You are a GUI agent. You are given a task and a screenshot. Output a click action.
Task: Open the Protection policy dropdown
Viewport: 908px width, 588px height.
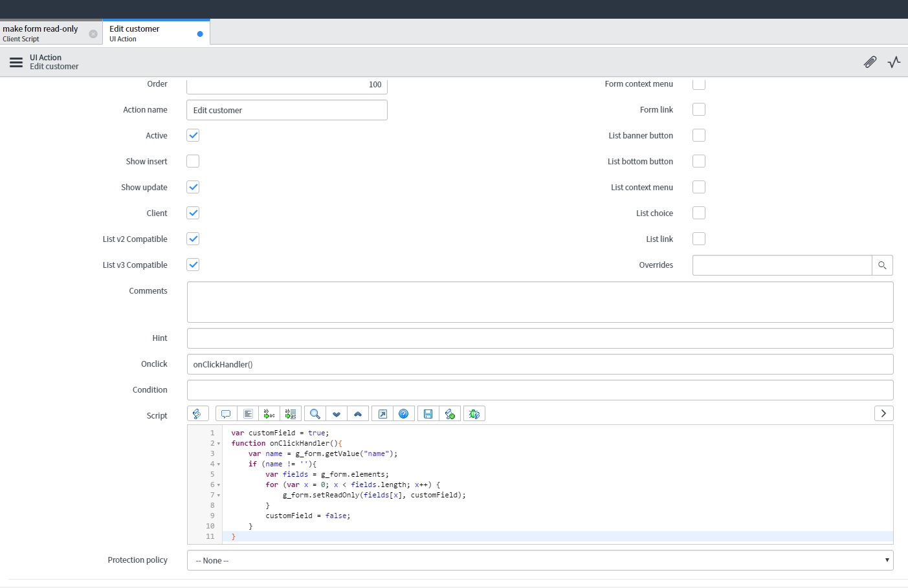point(540,560)
